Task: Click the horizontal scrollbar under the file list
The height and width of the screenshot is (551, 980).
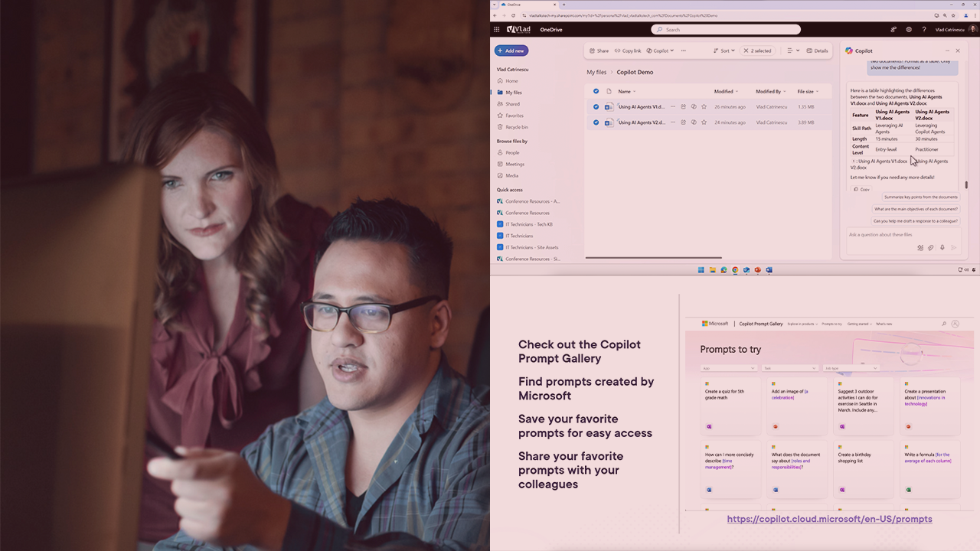Action: (x=653, y=258)
